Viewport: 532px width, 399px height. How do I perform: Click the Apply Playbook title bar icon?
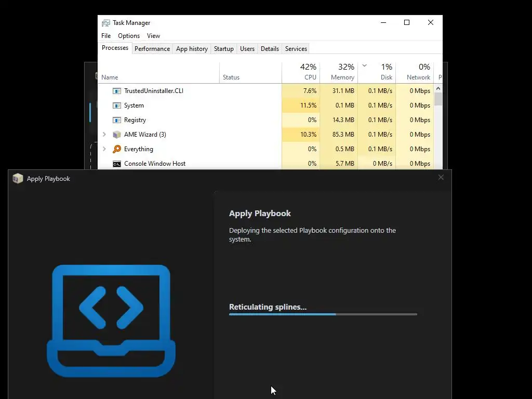(x=18, y=179)
